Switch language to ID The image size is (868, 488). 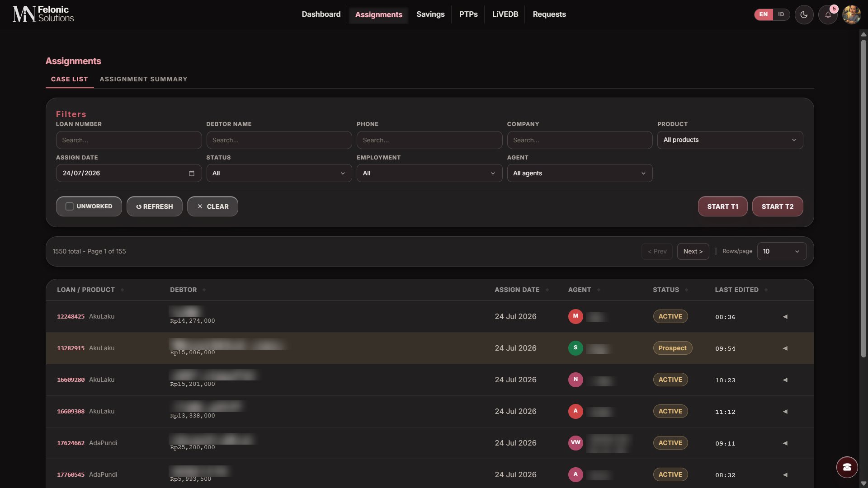tap(781, 14)
